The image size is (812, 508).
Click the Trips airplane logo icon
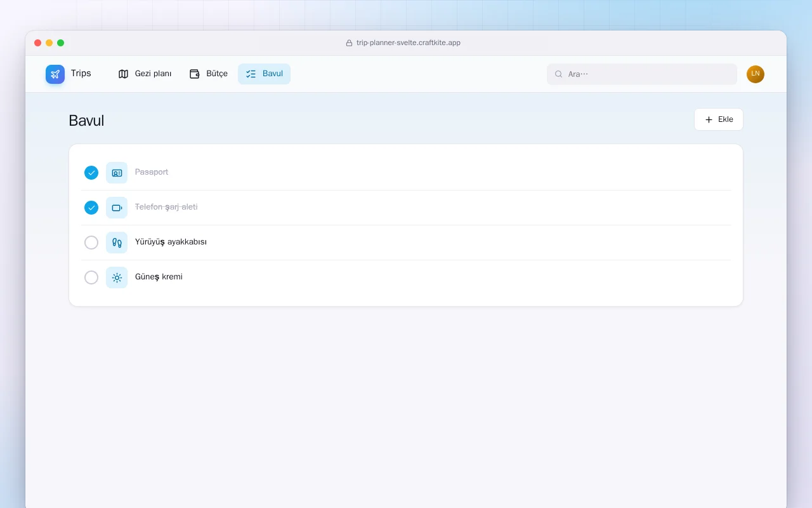pos(55,74)
